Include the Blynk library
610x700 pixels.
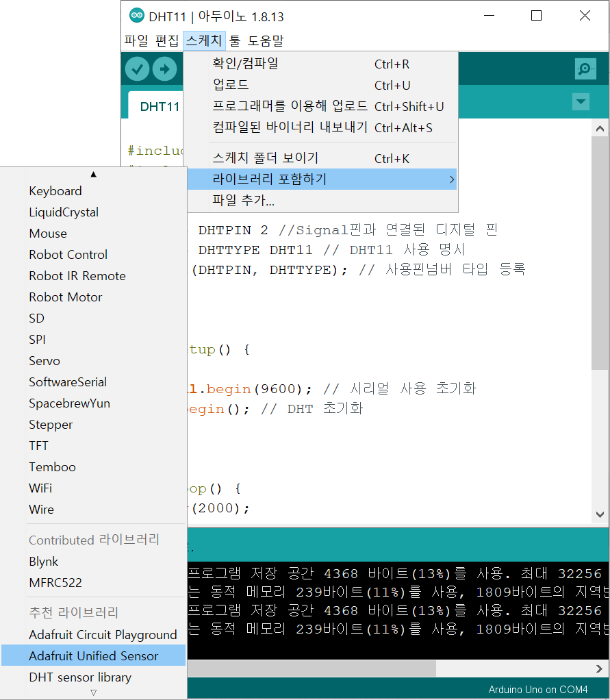click(94, 561)
